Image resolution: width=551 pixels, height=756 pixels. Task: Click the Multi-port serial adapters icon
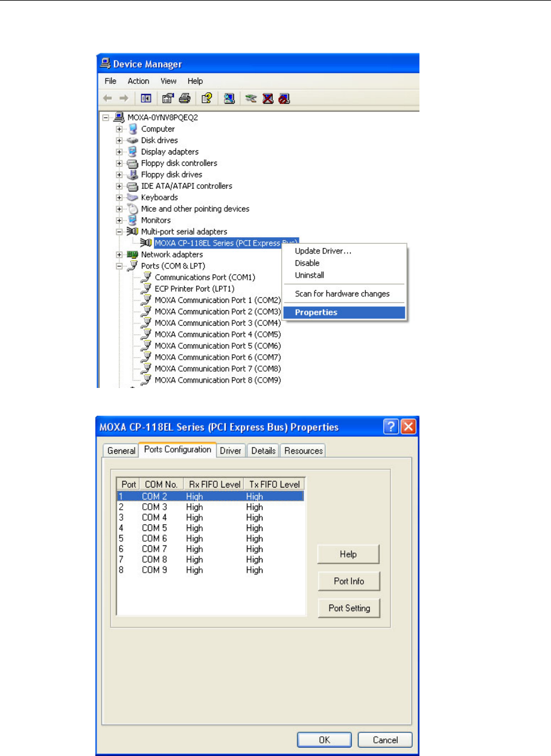click(x=132, y=232)
